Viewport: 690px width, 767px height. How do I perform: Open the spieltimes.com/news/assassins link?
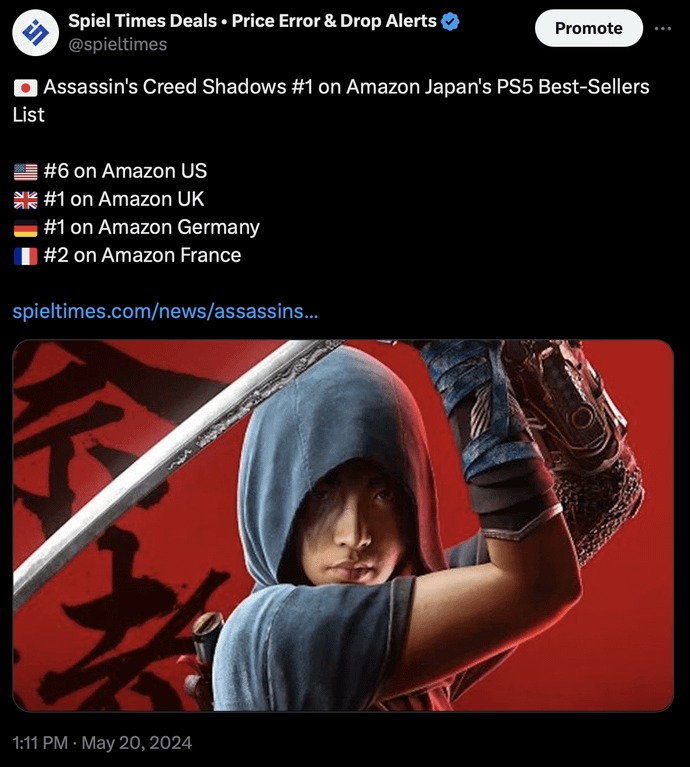pos(165,311)
